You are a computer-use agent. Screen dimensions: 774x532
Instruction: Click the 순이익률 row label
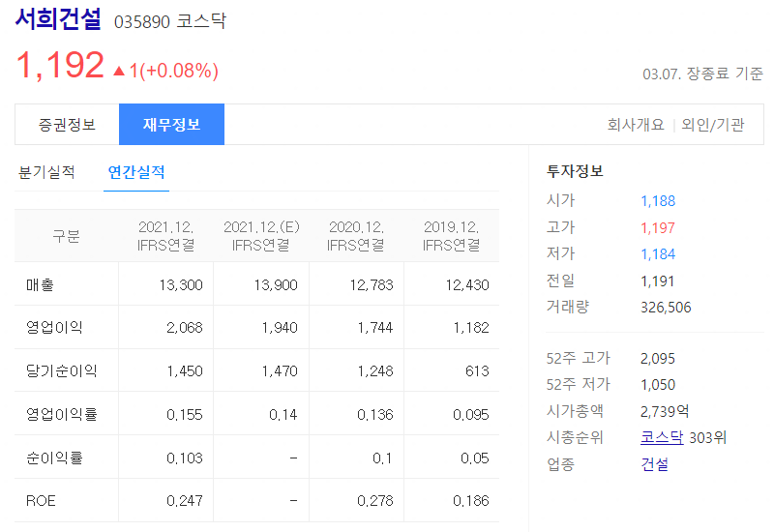tap(54, 458)
